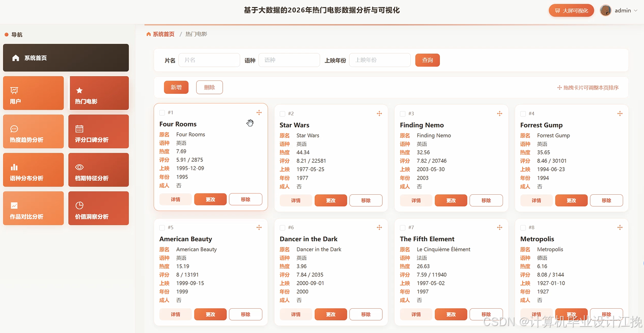Open the 用户 navigation tile
644x333 pixels.
click(34, 93)
